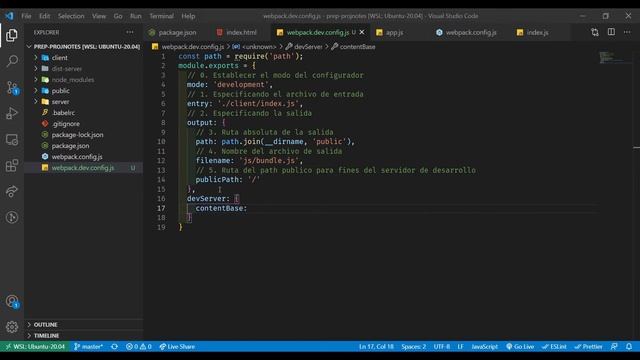
Task: Close the webpack.dev.config.js tab
Action: pos(362,32)
